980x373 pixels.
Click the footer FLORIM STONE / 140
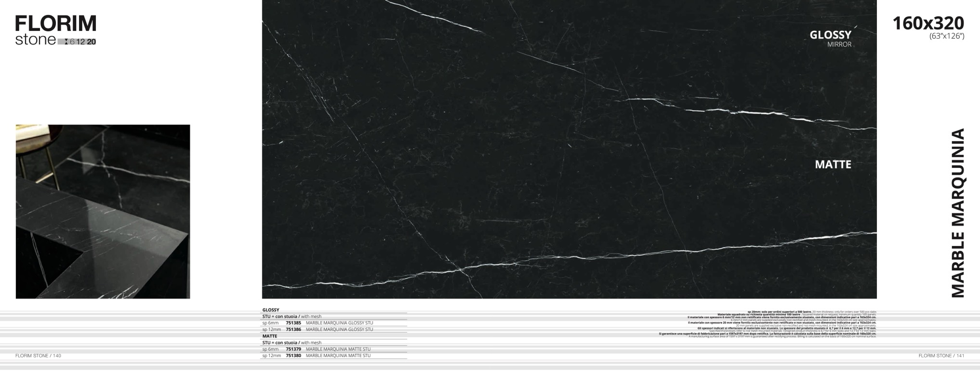click(38, 356)
